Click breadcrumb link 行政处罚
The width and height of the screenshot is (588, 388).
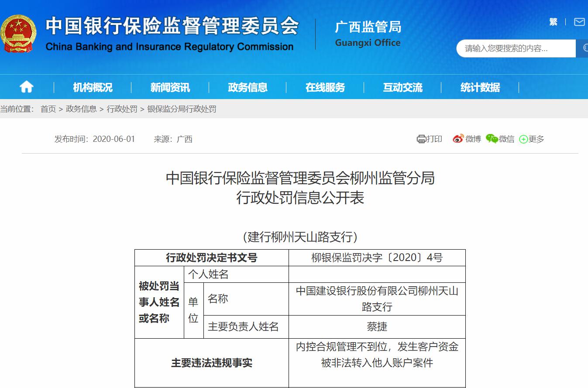tap(122, 109)
